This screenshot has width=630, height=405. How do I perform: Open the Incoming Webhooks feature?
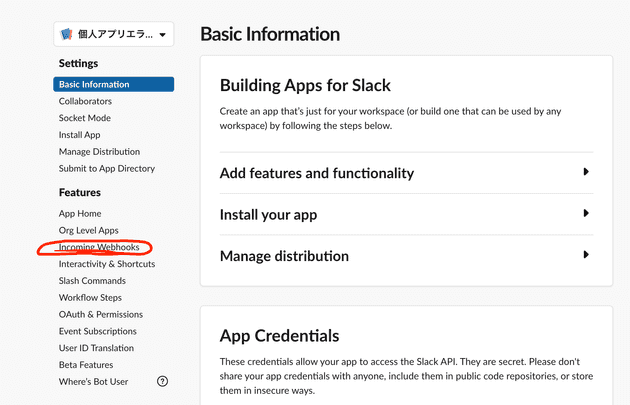99,247
